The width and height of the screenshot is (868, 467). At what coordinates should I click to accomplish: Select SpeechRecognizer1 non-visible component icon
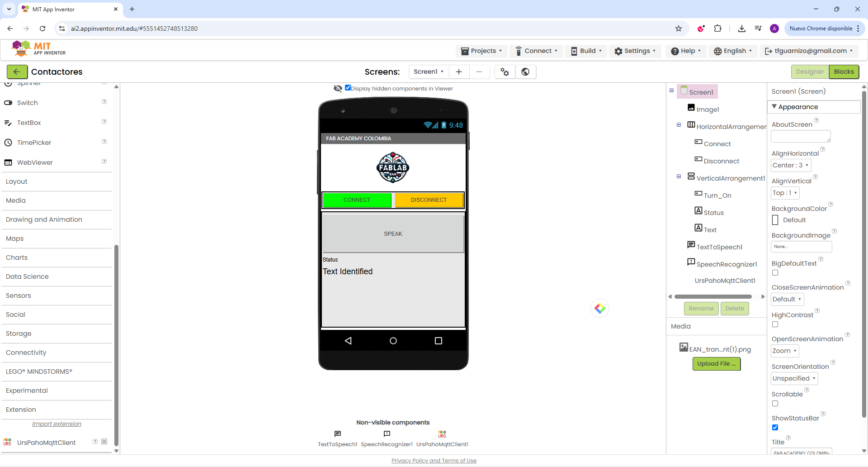tap(387, 434)
